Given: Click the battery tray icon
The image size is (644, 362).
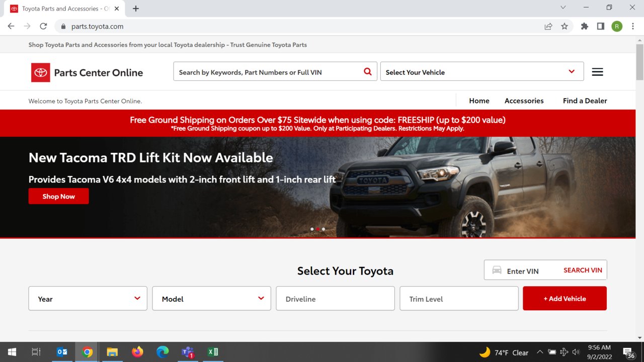Looking at the screenshot, I should click(552, 352).
